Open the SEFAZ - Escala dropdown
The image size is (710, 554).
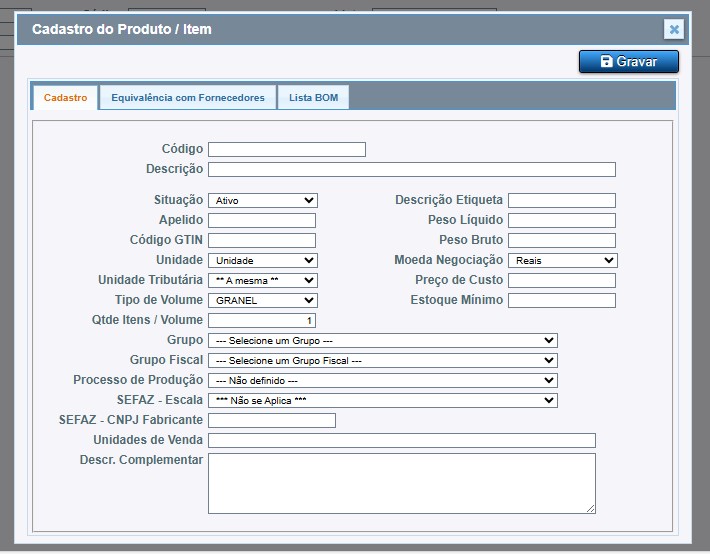[382, 400]
